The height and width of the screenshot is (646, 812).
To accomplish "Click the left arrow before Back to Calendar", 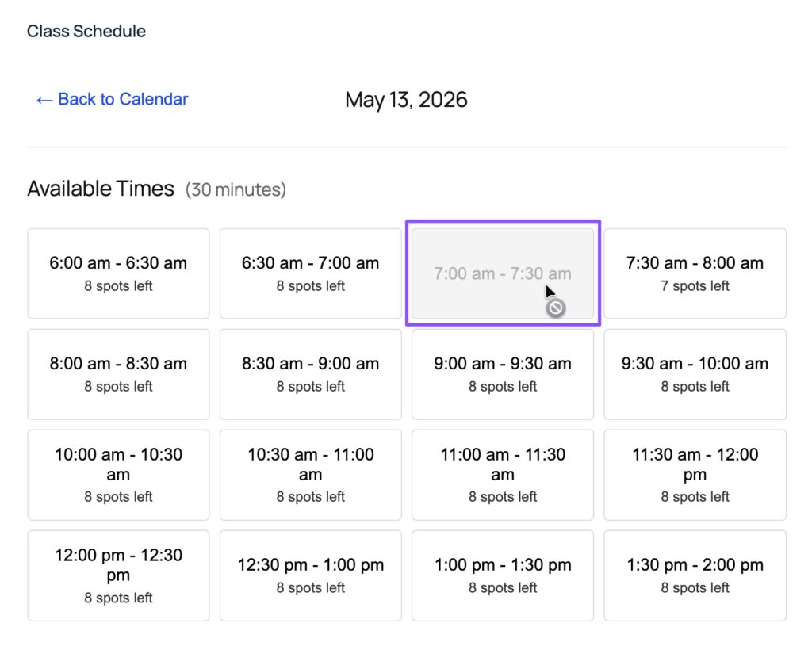I will click(x=44, y=99).
